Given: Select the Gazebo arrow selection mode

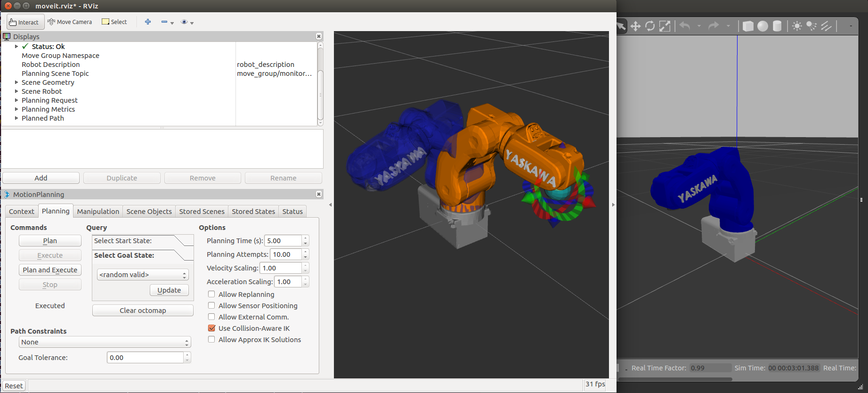Looking at the screenshot, I should tap(621, 26).
